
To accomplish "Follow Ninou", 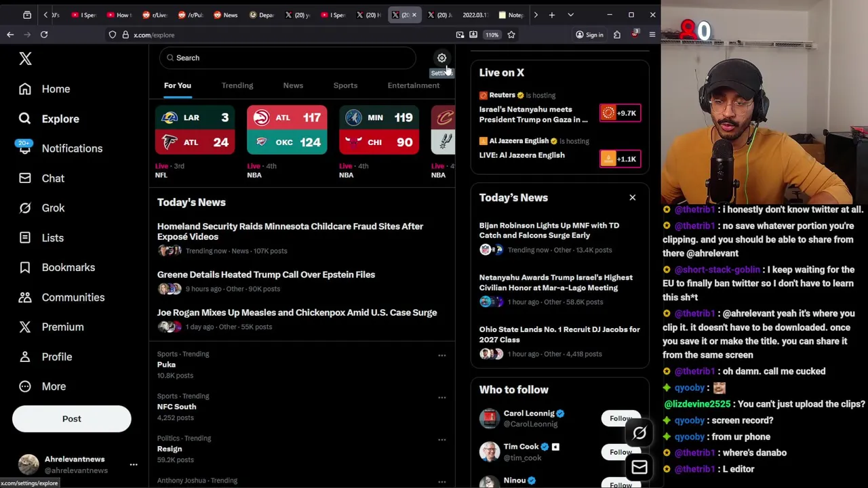I will click(x=620, y=483).
